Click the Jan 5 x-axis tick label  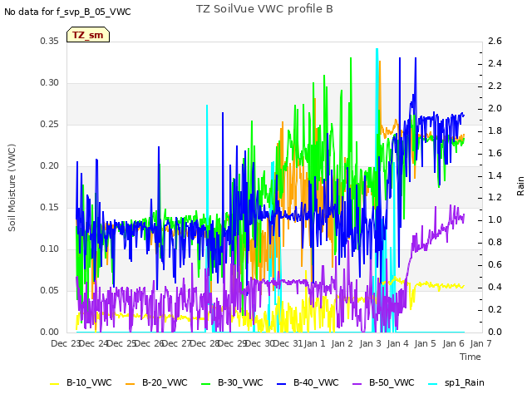pyautogui.click(x=425, y=343)
